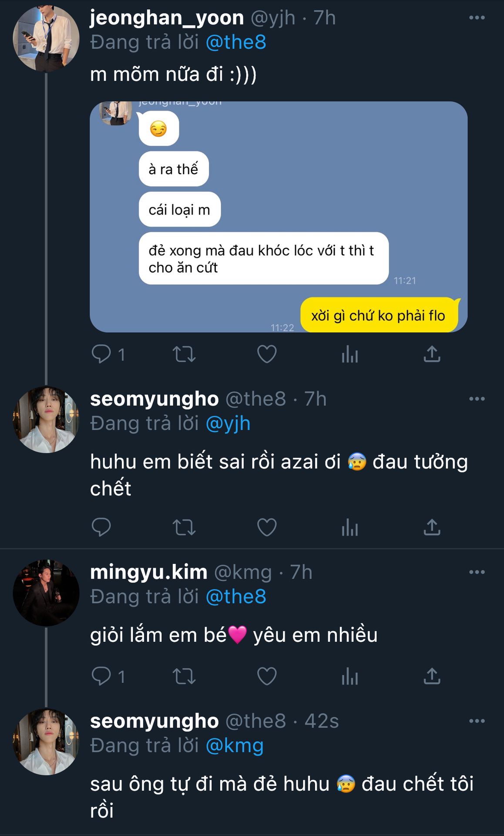
Task: Retweet seomyungho's 'huhu em biết sai' tweet
Action: pyautogui.click(x=184, y=527)
